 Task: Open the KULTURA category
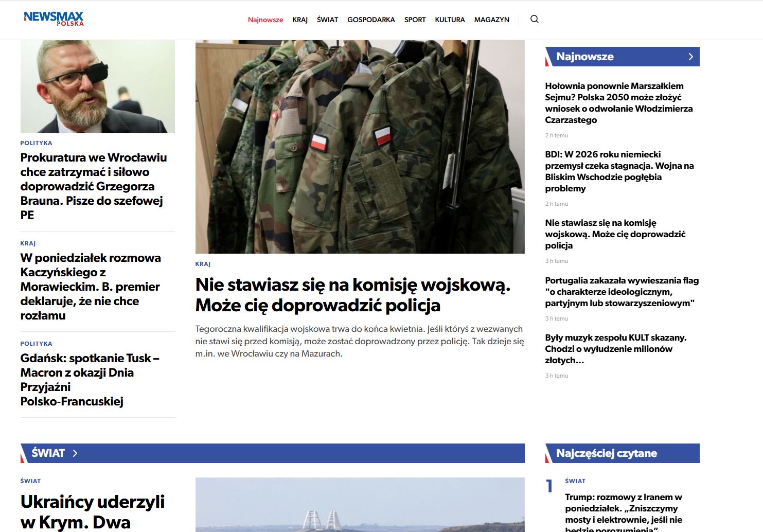(450, 20)
